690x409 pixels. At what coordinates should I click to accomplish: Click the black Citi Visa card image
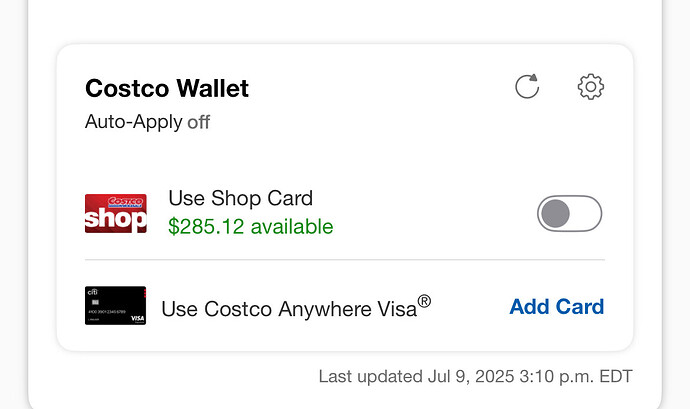coord(115,306)
